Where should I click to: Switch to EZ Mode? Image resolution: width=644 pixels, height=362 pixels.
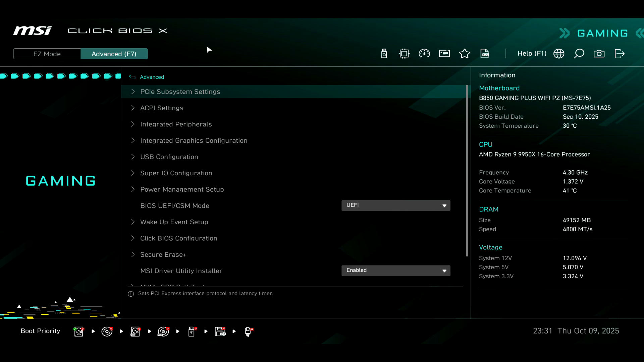pyautogui.click(x=47, y=54)
